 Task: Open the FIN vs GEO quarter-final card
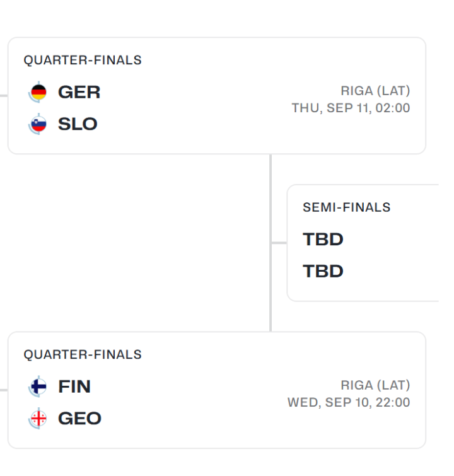[x=217, y=390]
